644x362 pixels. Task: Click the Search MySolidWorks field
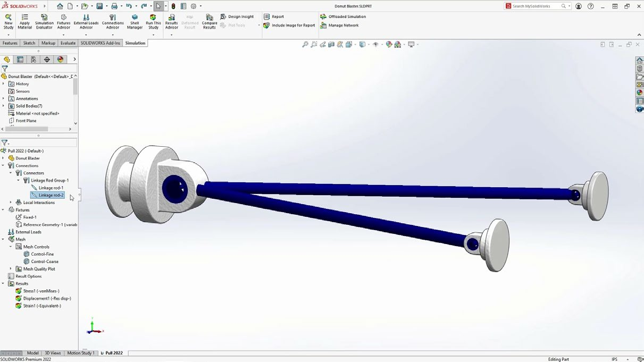pyautogui.click(x=536, y=6)
